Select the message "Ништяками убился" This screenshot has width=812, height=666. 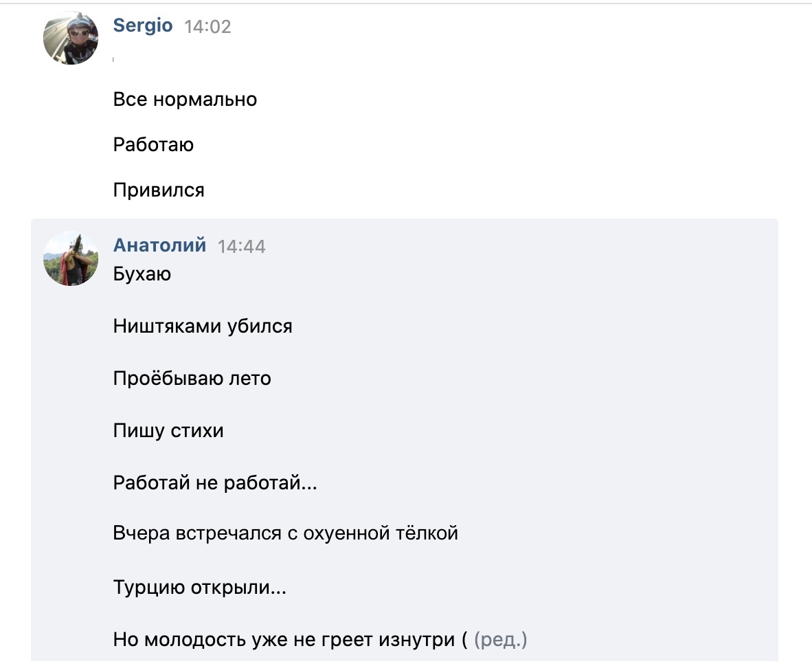pos(203,326)
